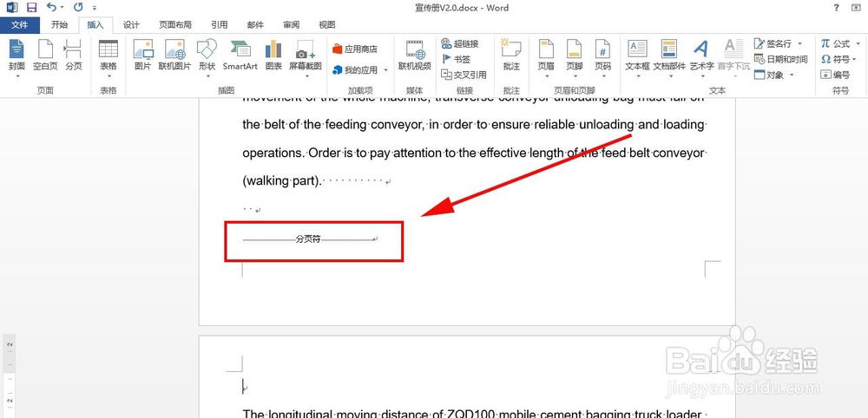Open the 文件 (File) menu
This screenshot has height=418, width=868.
click(x=20, y=25)
